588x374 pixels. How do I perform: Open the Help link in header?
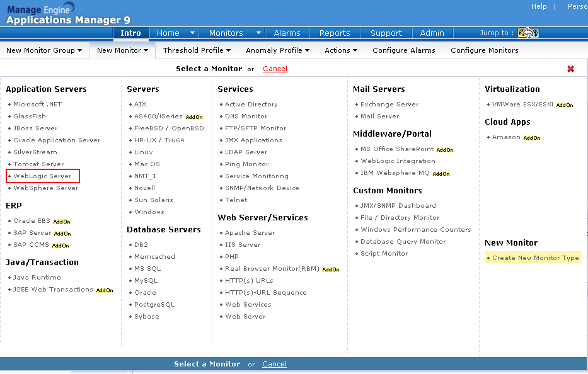pyautogui.click(x=539, y=6)
